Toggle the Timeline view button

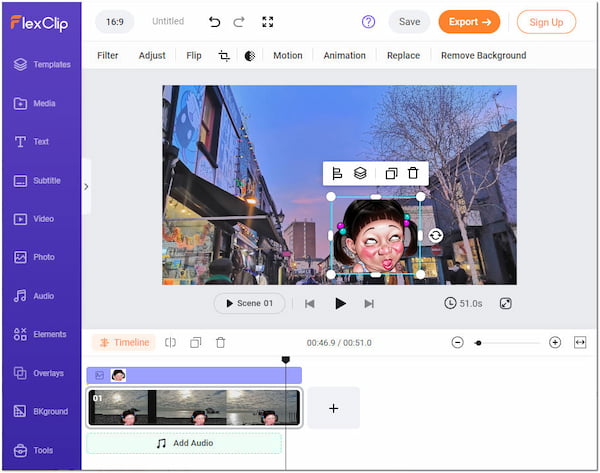point(124,343)
